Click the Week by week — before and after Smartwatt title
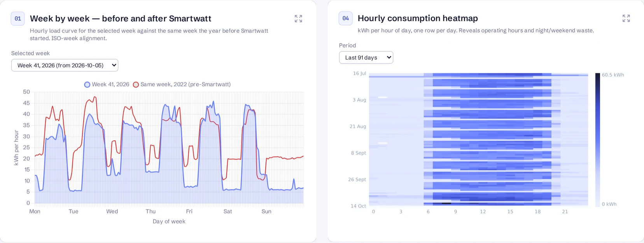The width and height of the screenshot is (644, 243). (x=121, y=18)
